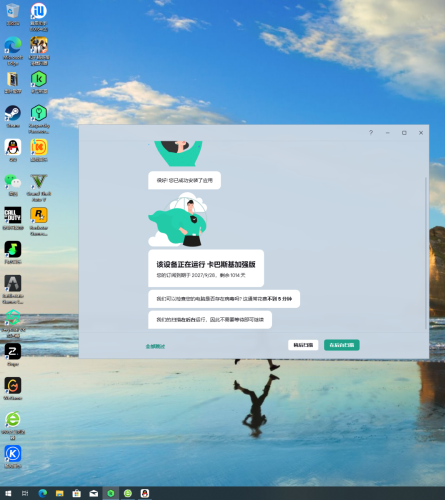
Task: Open Rockstar Games Launcher desktop icon
Action: [x=39, y=221]
